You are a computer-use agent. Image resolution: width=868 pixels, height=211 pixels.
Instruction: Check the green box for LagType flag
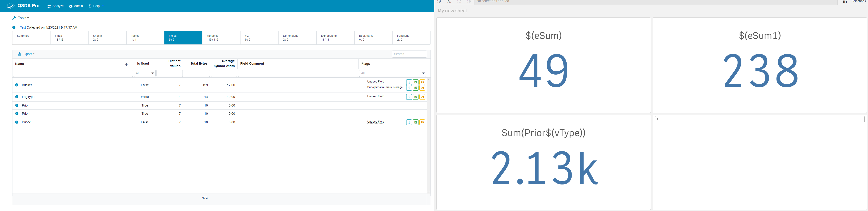(416, 97)
